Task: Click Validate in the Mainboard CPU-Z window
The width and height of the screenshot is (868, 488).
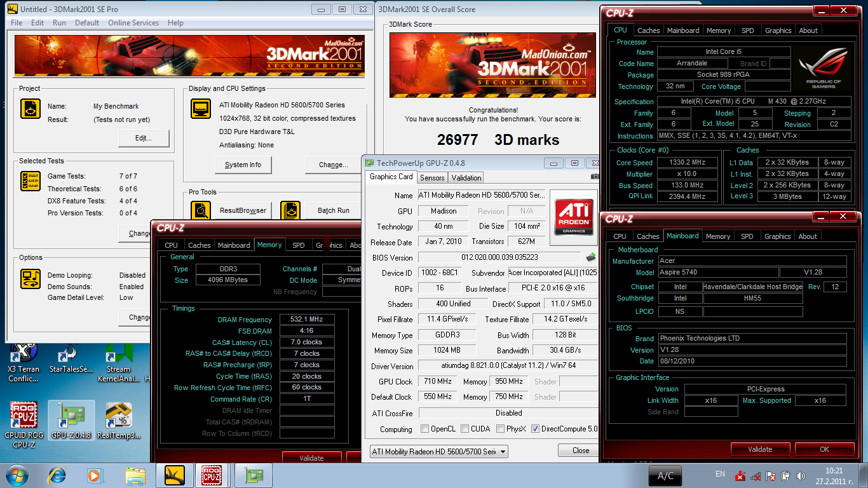Action: click(x=760, y=449)
